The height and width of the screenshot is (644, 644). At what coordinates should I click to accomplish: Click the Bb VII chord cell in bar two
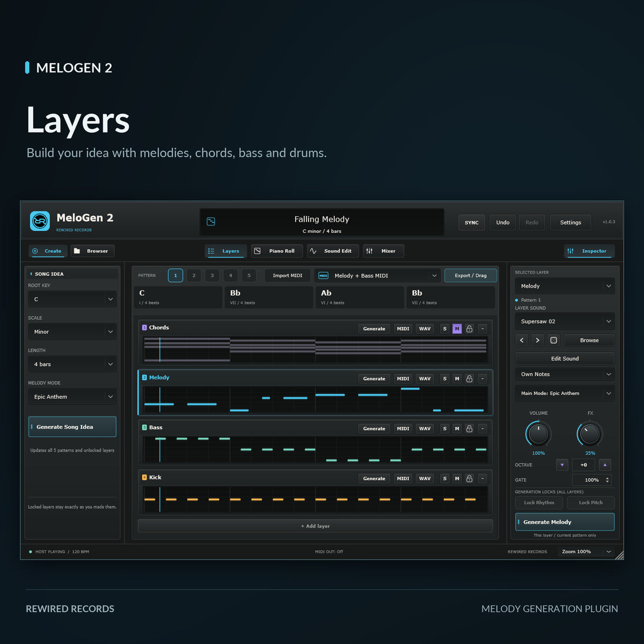tap(269, 297)
